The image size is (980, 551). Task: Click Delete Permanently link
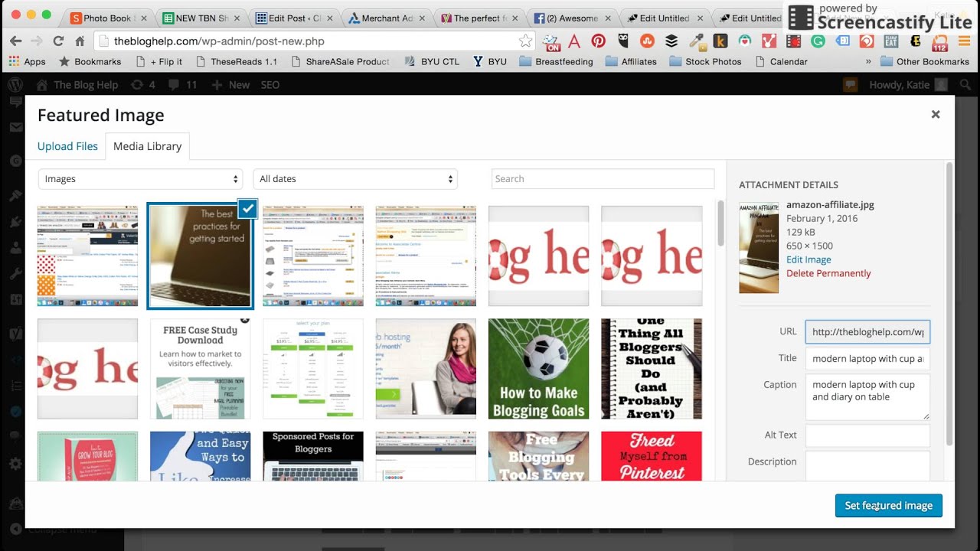pyautogui.click(x=828, y=273)
